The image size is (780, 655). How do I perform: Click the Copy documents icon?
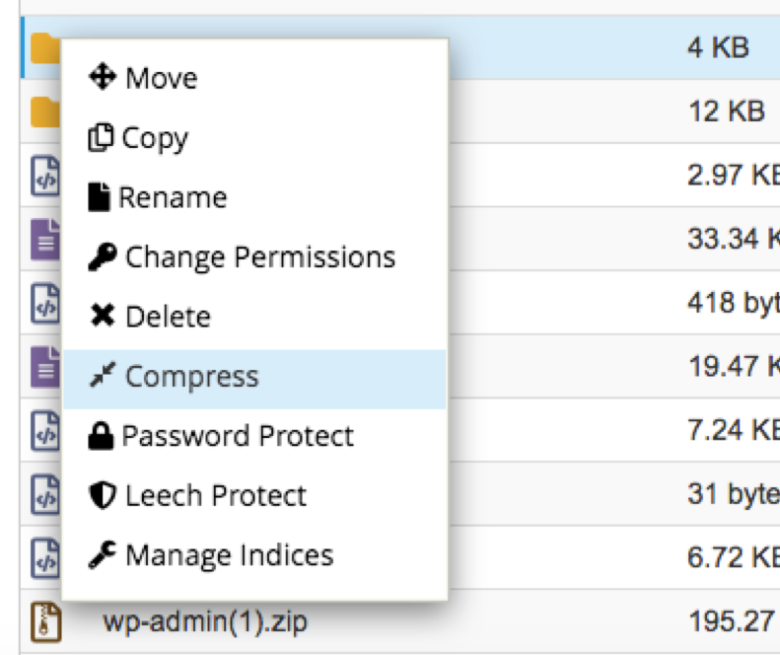(x=101, y=137)
